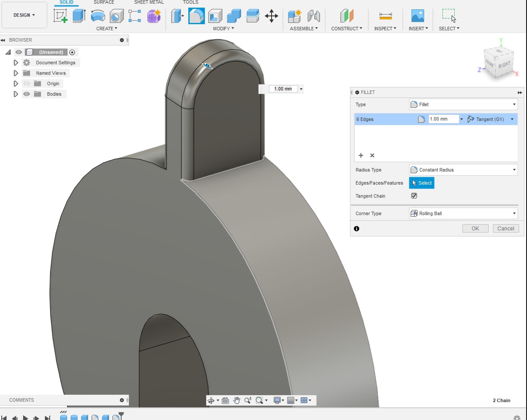
Task: Switch to the Surface tab
Action: coord(104,2)
